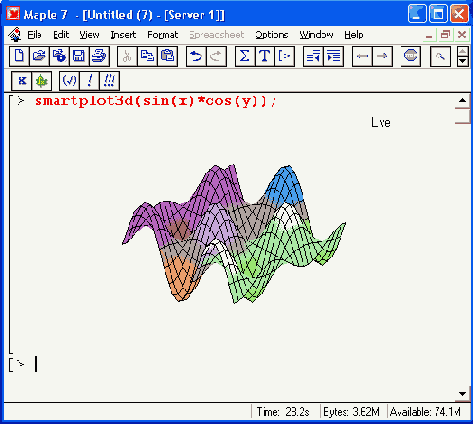Copy selection with the Copy icon
This screenshot has height=424, width=473.
tap(147, 56)
